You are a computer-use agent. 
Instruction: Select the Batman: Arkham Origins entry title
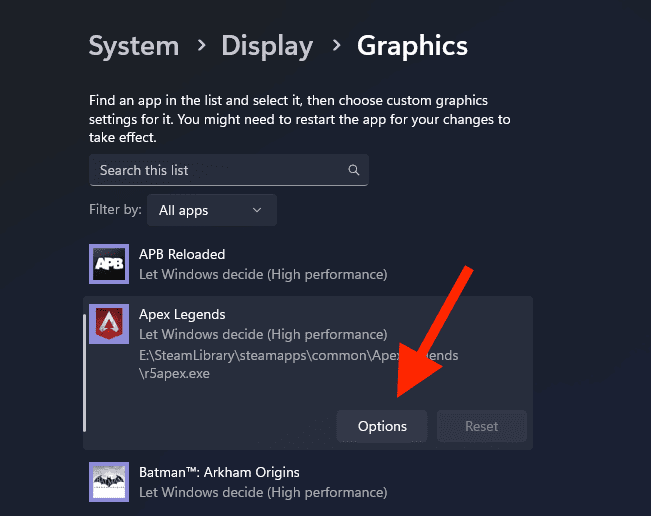point(219,472)
